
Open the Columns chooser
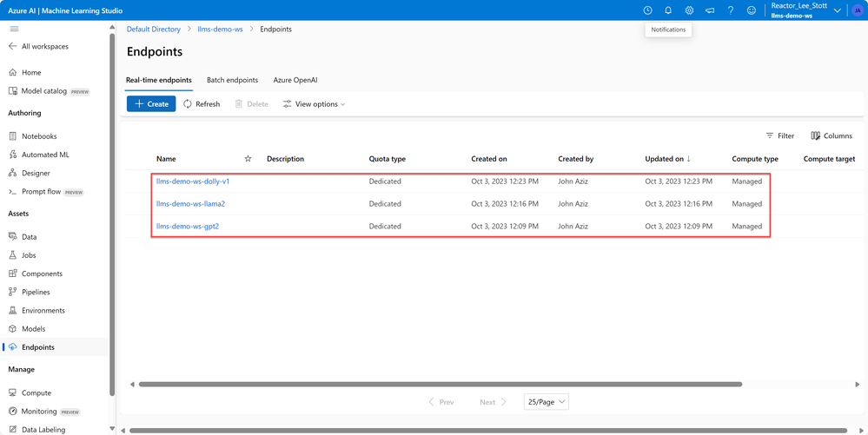[832, 136]
